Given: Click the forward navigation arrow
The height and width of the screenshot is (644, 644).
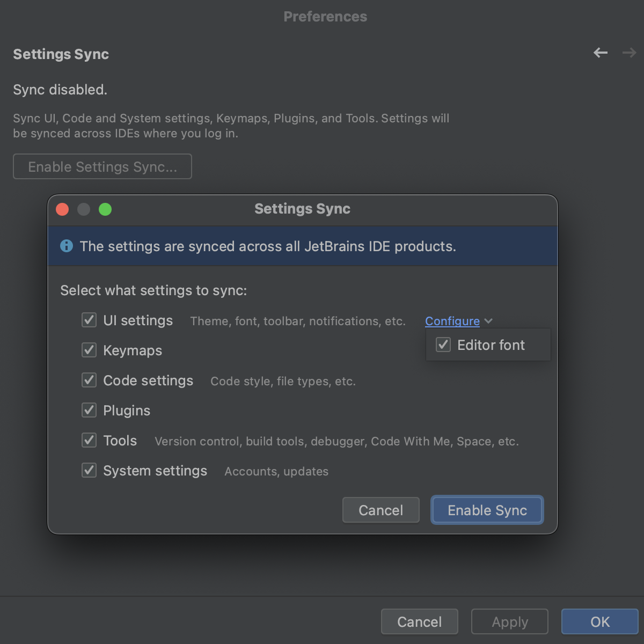Looking at the screenshot, I should tap(628, 53).
